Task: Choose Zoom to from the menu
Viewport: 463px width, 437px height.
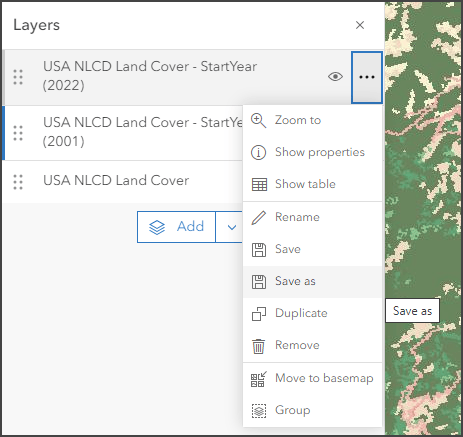Action: click(313, 120)
